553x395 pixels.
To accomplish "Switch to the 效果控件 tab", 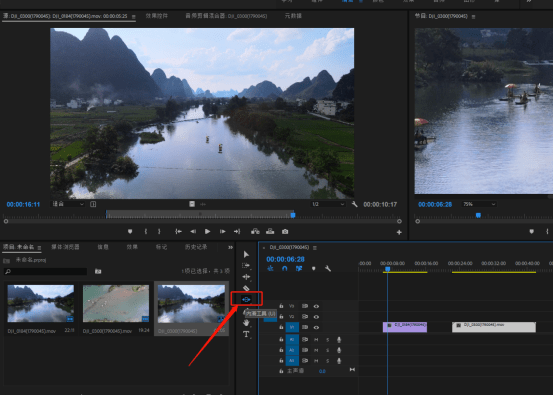I will (157, 16).
